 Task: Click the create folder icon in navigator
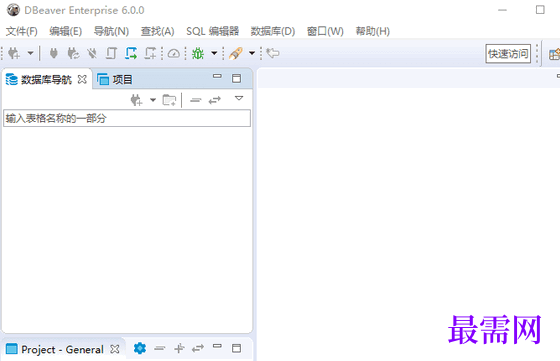tap(169, 100)
